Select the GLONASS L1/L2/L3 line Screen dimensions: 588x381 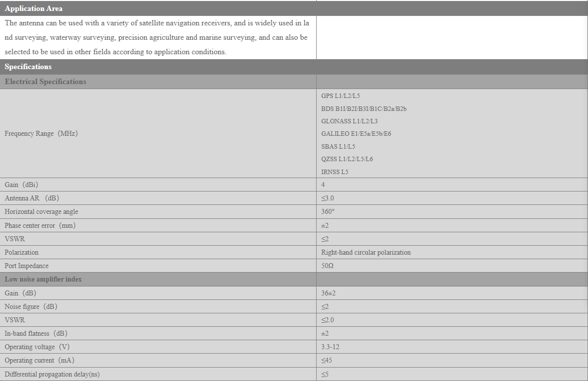click(x=349, y=121)
